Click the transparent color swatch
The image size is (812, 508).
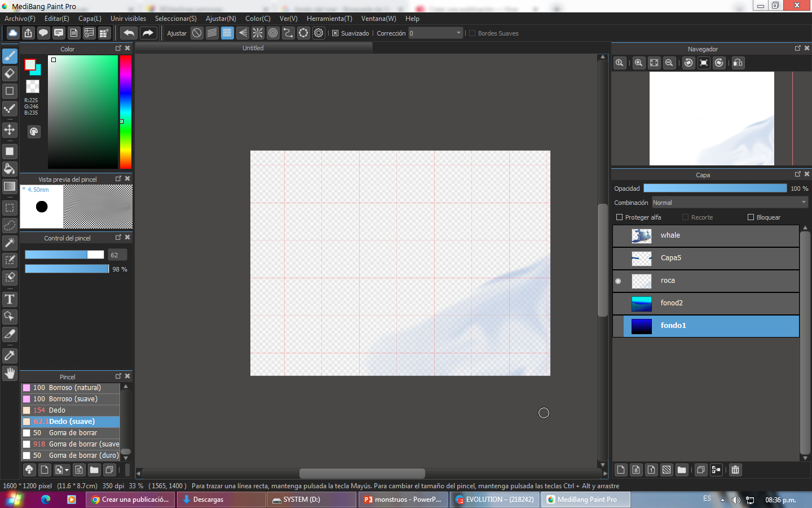click(33, 86)
